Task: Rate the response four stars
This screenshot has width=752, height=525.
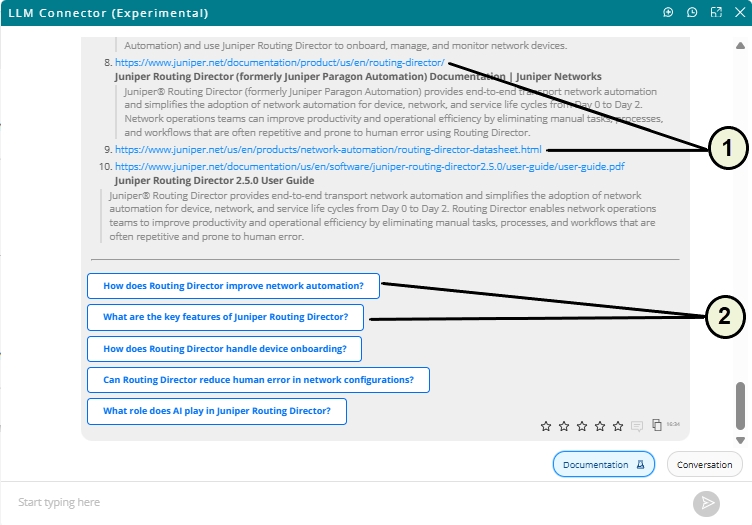Action: pos(600,426)
